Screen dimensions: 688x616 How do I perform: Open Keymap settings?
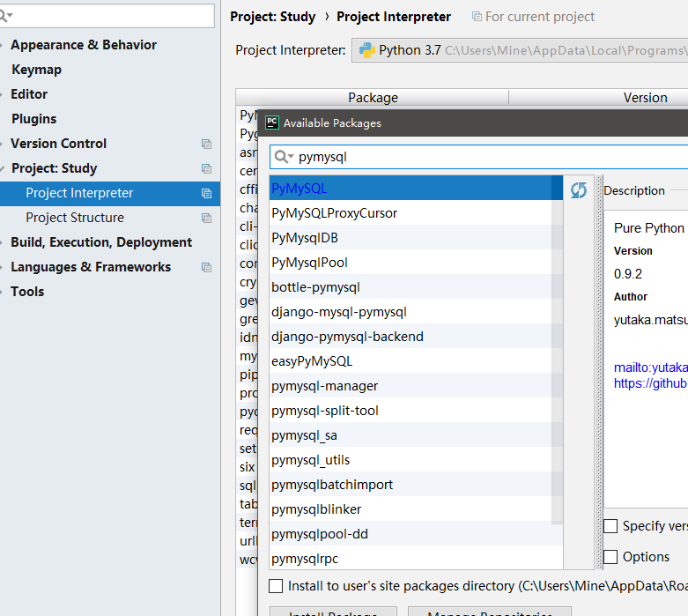point(36,70)
